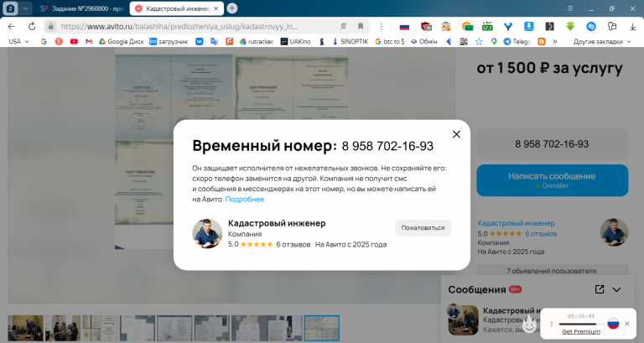Select the last highlighted gallery thumbnail
The image size is (644, 343).
click(x=322, y=328)
